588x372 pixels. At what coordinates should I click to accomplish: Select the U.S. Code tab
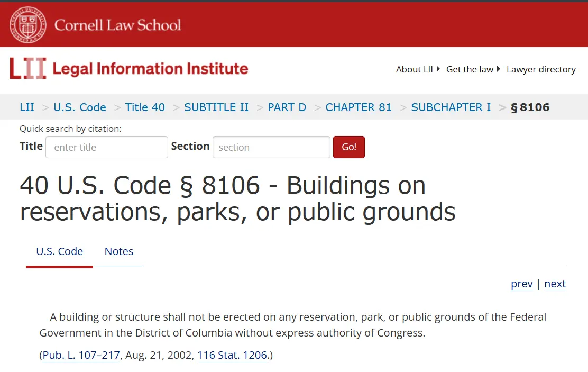coord(60,251)
